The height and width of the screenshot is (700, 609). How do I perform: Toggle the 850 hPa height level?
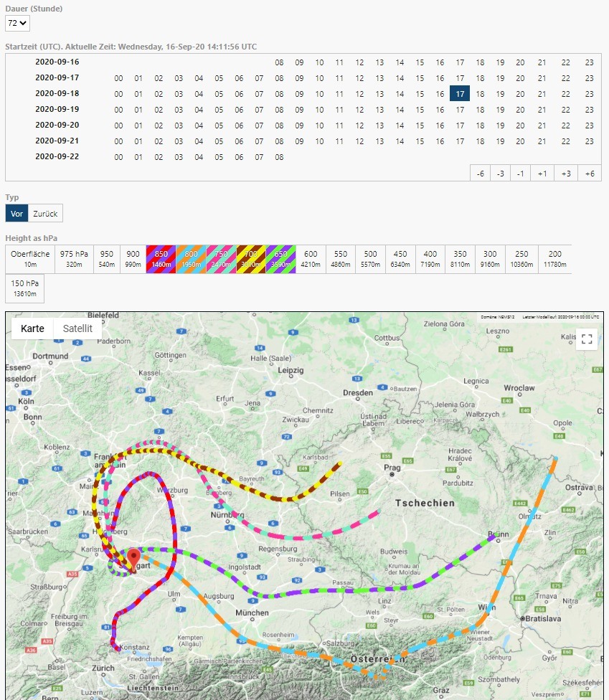coord(160,258)
